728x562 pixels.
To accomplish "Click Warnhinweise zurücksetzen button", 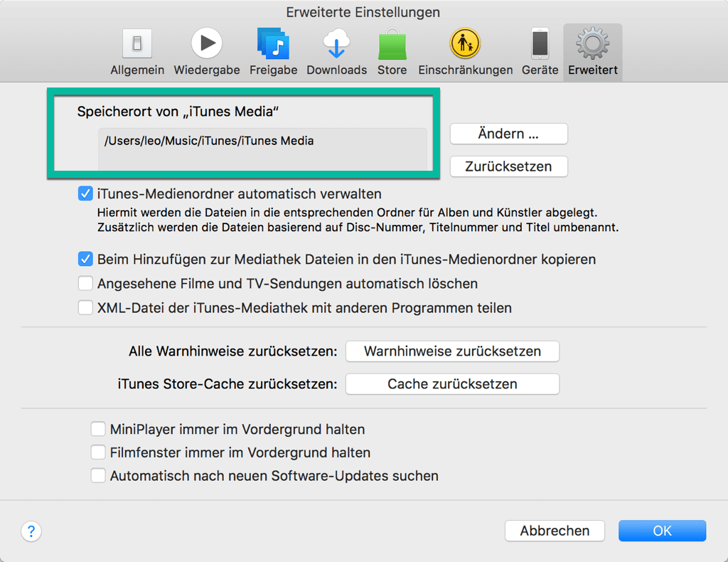I will (452, 351).
